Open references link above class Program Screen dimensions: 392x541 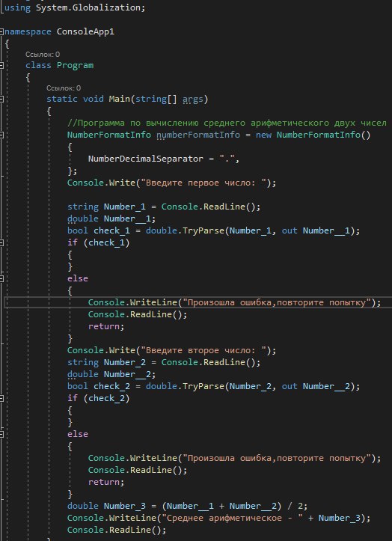pyautogui.click(x=43, y=54)
